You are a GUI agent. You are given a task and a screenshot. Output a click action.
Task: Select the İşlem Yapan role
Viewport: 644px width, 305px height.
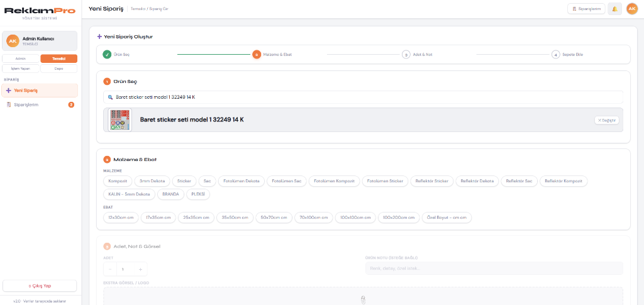[x=21, y=69]
